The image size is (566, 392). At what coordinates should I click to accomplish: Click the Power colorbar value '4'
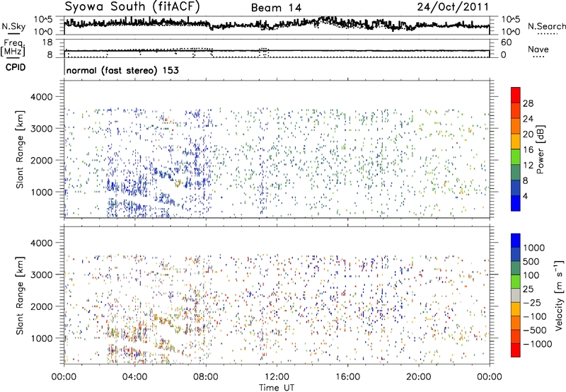click(525, 196)
